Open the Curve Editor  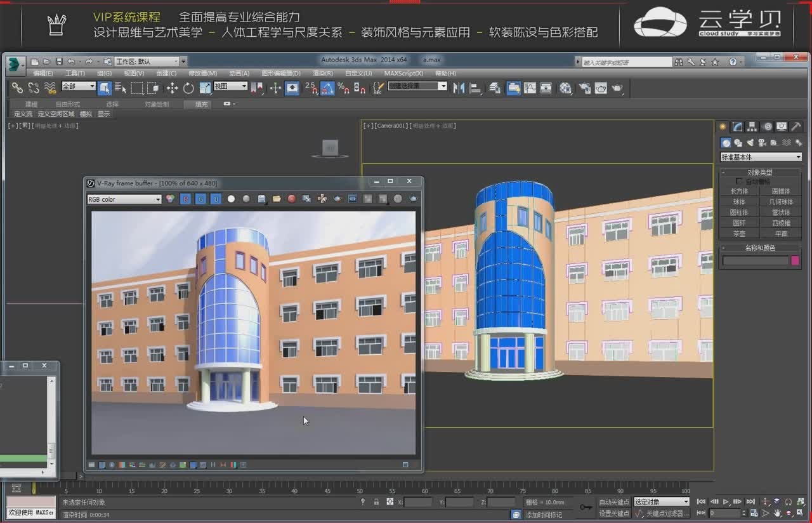point(530,88)
